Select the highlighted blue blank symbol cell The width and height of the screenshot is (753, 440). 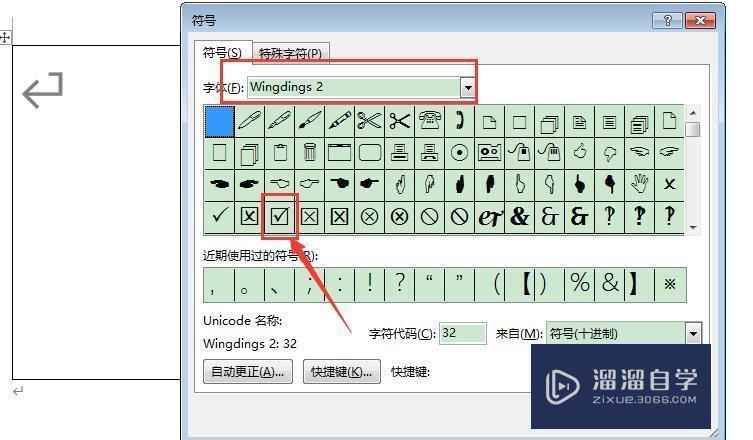tap(219, 121)
